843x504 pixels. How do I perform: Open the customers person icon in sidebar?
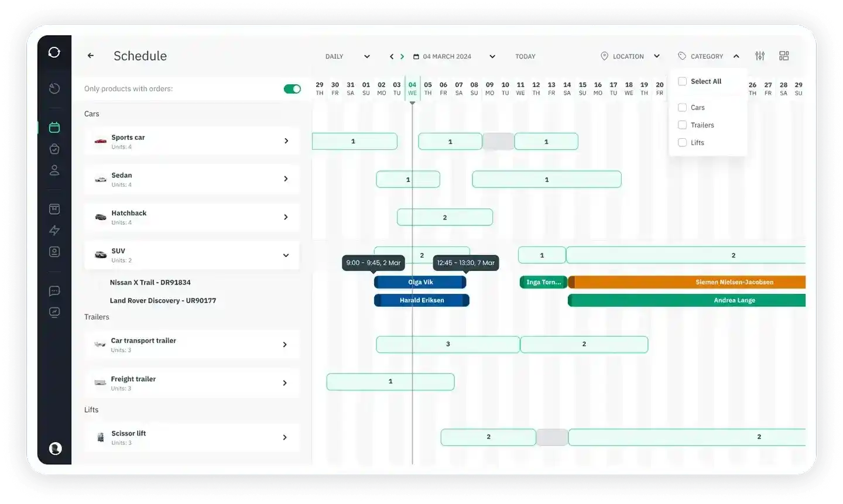coord(54,170)
